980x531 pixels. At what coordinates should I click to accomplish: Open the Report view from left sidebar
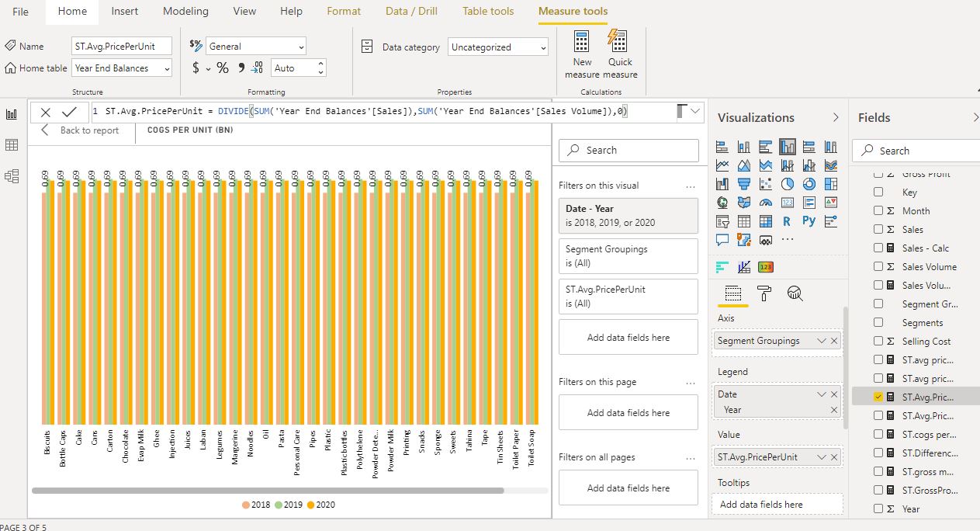12,114
